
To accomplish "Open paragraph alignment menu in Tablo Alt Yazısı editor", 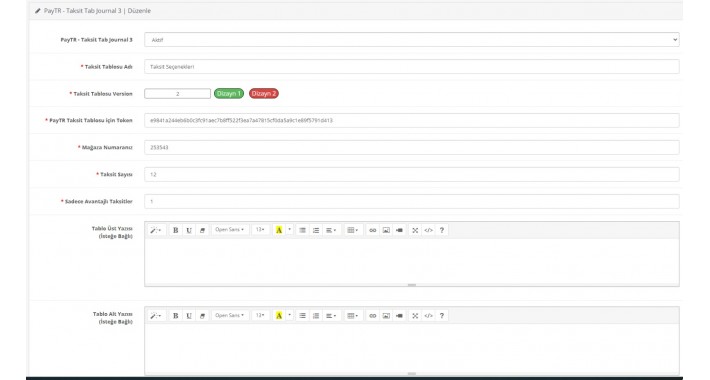I will point(331,316).
